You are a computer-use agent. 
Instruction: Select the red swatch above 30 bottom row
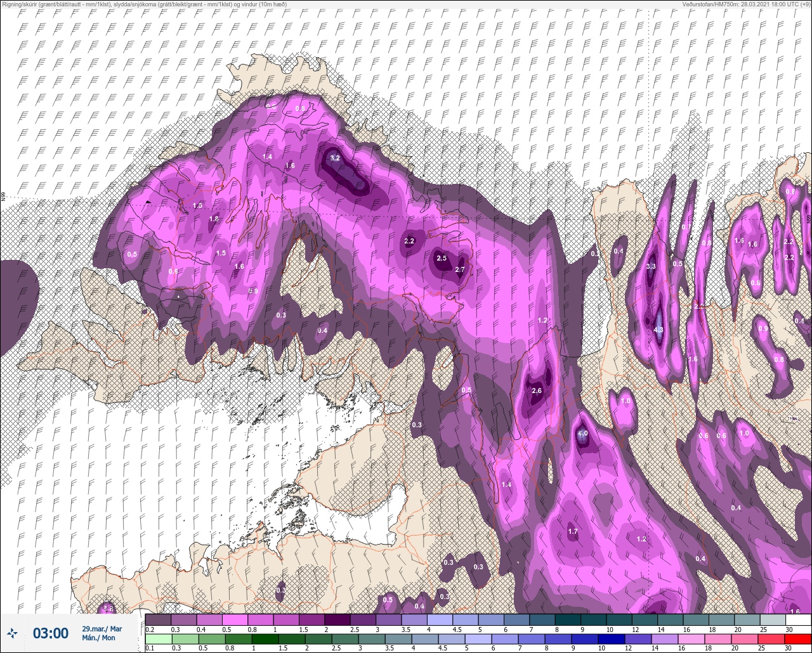[x=798, y=639]
